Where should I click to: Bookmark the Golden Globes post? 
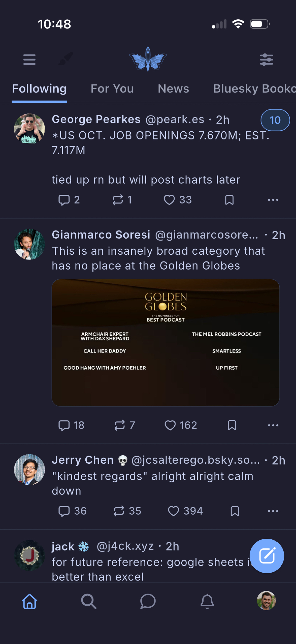point(232,425)
